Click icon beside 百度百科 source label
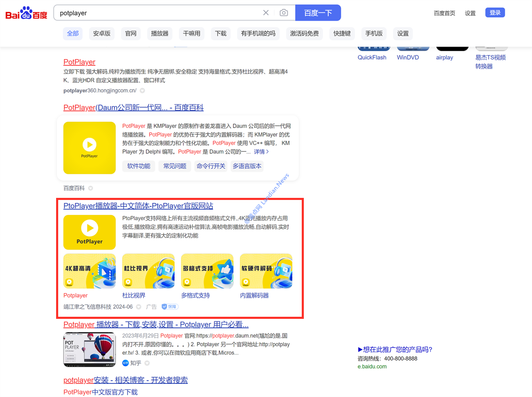This screenshot has height=397, width=532. click(90, 188)
